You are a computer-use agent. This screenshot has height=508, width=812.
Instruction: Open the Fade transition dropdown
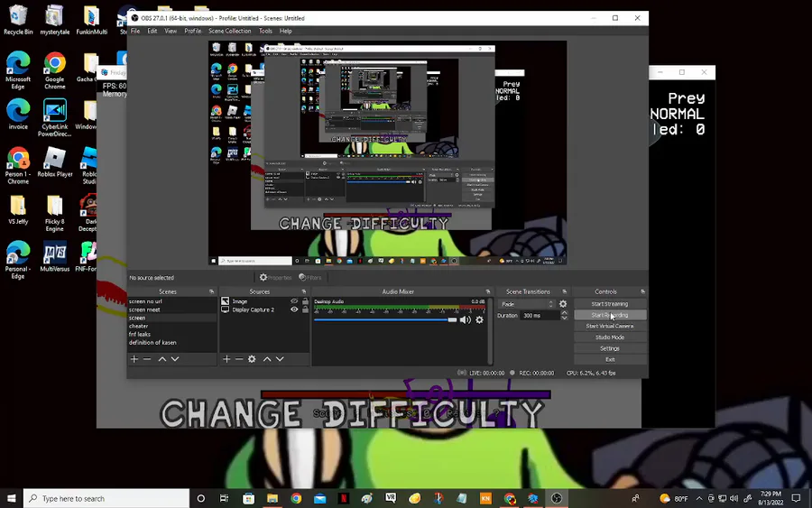527,304
